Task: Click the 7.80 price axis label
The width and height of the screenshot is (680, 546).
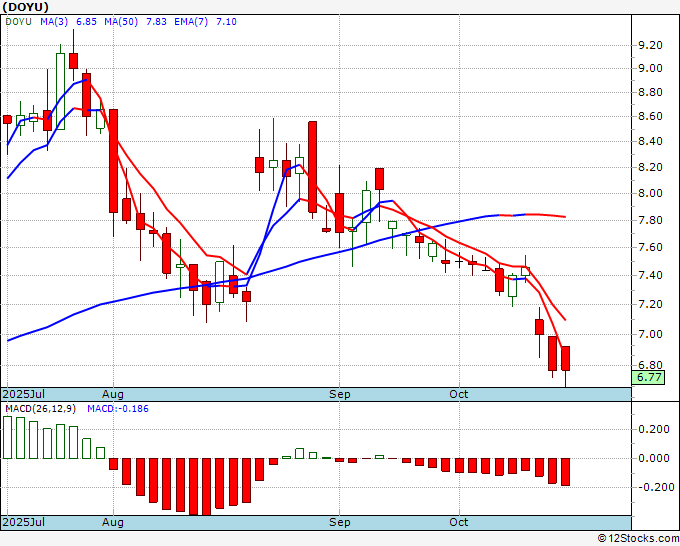Action: 650,220
